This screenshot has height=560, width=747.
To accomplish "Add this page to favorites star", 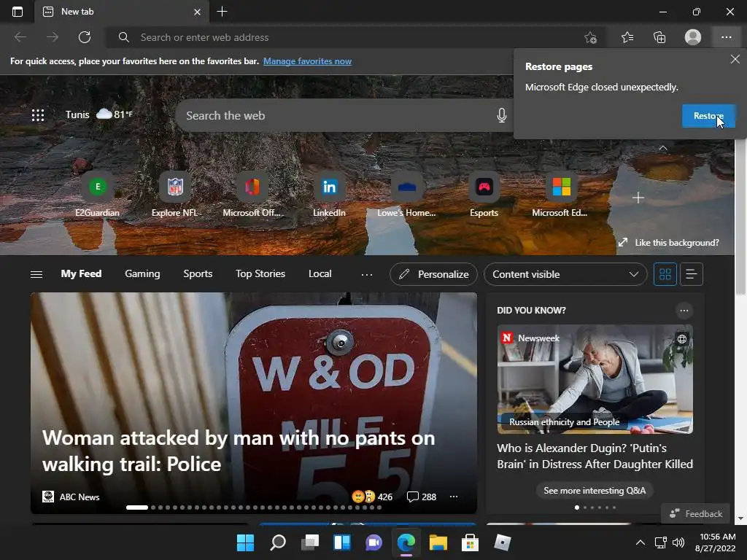I will tap(590, 37).
